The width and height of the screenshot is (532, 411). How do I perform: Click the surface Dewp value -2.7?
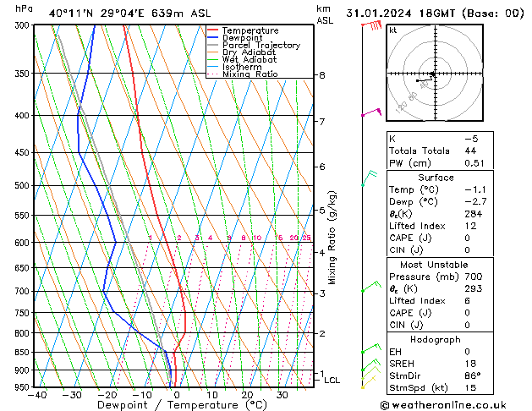(x=475, y=202)
